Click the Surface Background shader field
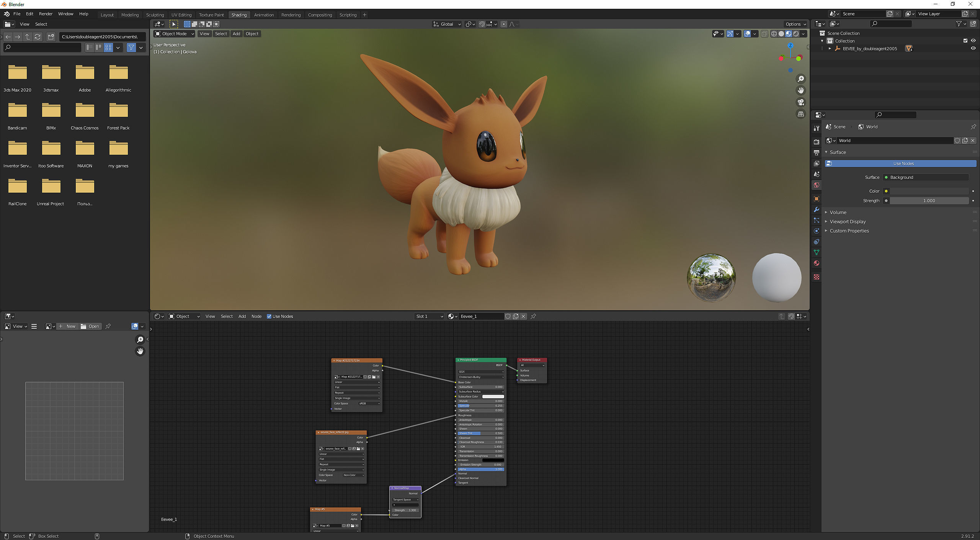This screenshot has height=540, width=980. click(926, 177)
